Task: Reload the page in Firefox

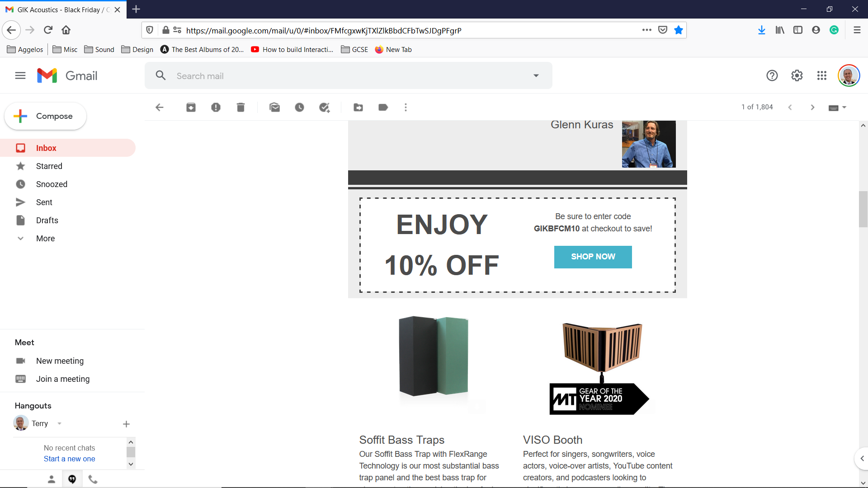Action: pyautogui.click(x=48, y=30)
